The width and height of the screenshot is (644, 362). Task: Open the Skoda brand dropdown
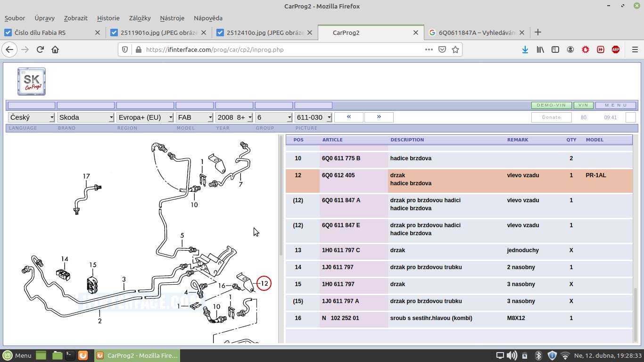86,117
